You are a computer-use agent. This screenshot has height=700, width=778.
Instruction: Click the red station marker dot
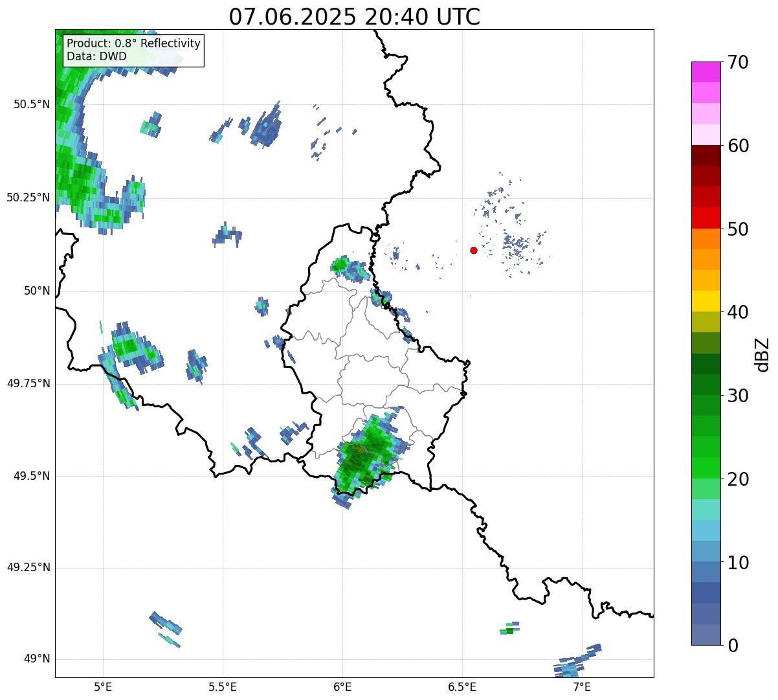(474, 250)
